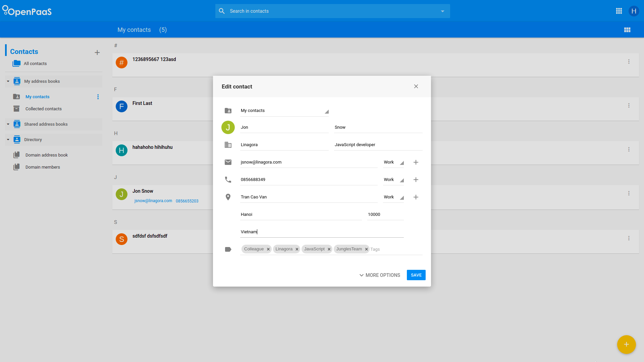Screen dimensions: 644x362
Task: Click the orange S contact avatar
Action: (121, 239)
